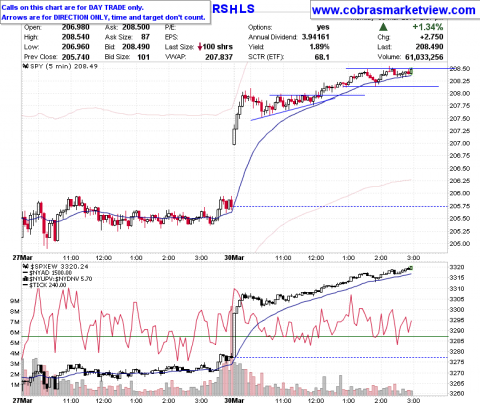Click the Prev Close value 205.740
Image resolution: width=480 pixels, height=406 pixels.
click(76, 57)
